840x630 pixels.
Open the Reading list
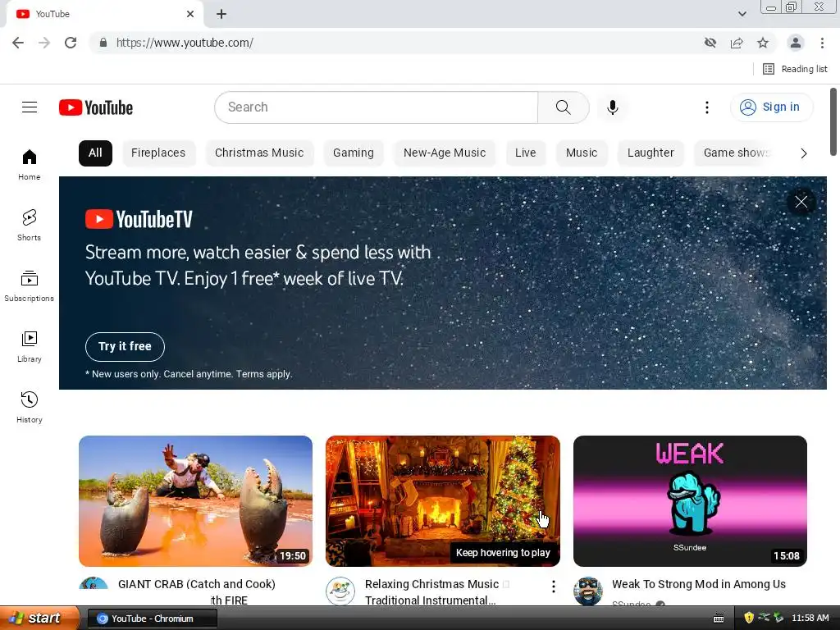[795, 69]
